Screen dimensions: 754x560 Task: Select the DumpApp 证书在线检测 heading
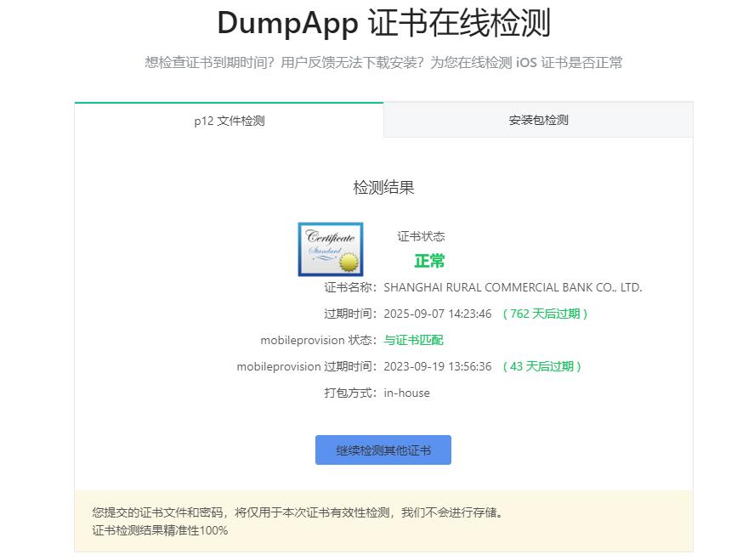[x=383, y=23]
